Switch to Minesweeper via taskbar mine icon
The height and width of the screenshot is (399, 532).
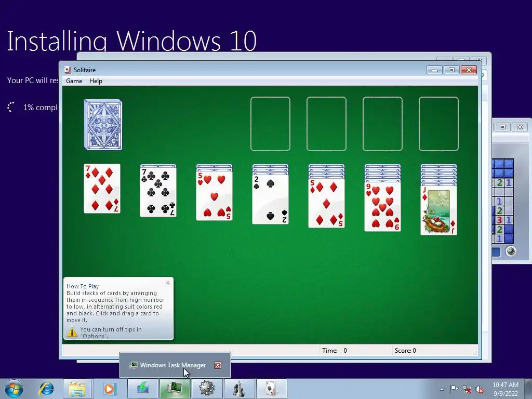pyautogui.click(x=207, y=389)
